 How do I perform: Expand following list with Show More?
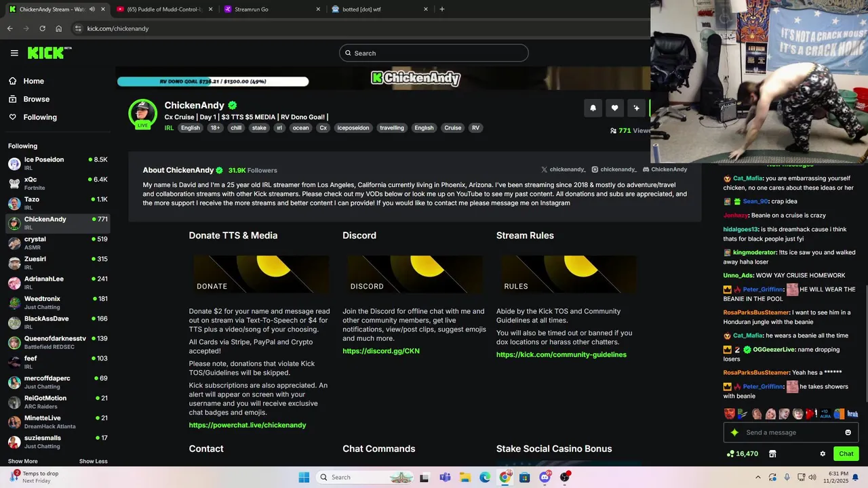[22, 462]
